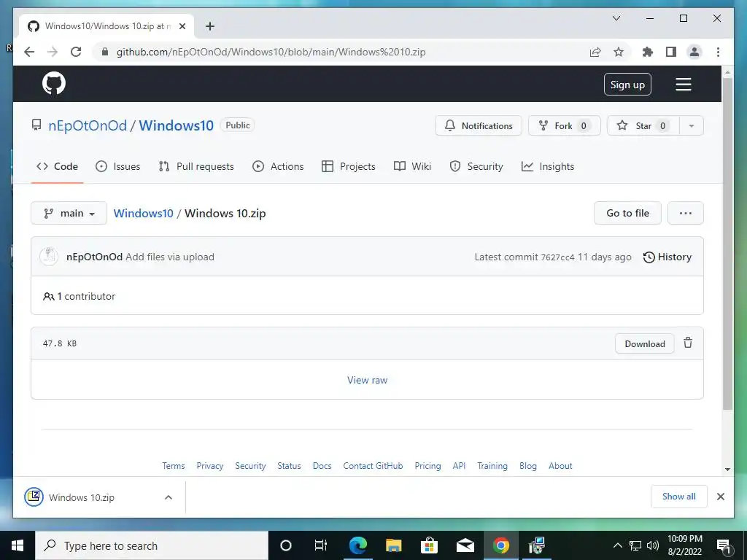This screenshot has height=560, width=747.
Task: Open the Issues tab
Action: (x=117, y=166)
